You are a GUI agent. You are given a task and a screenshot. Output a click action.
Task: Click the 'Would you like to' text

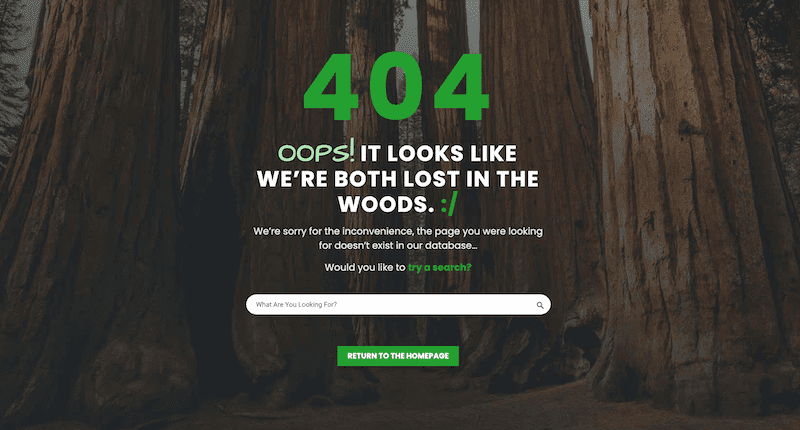pos(365,267)
